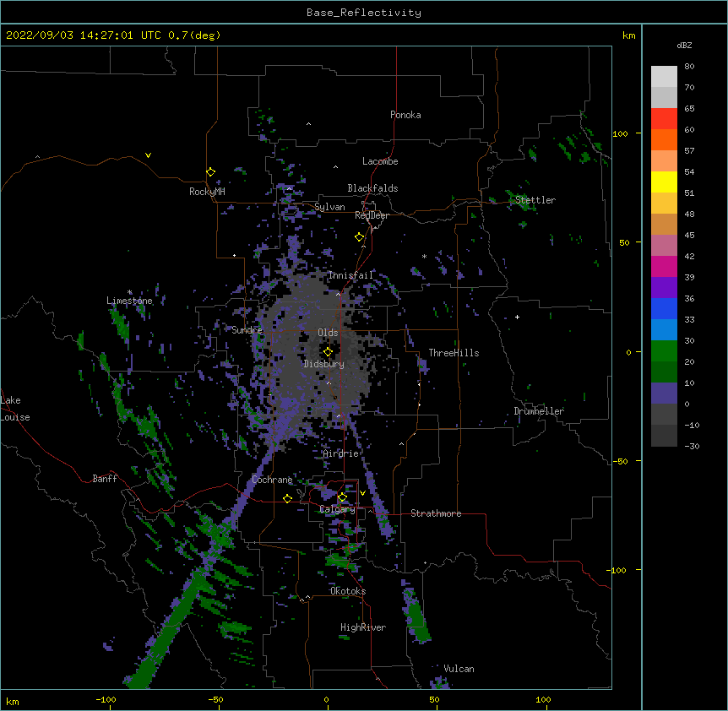The width and height of the screenshot is (728, 711).
Task: Click the HighRiver label
Action: 363,627
